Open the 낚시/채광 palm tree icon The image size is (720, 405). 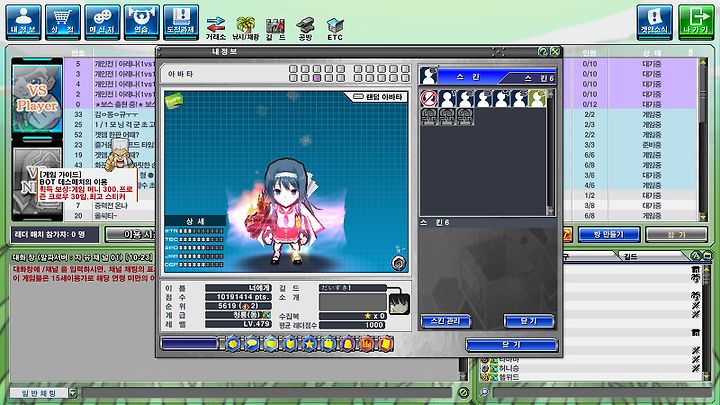click(x=246, y=28)
